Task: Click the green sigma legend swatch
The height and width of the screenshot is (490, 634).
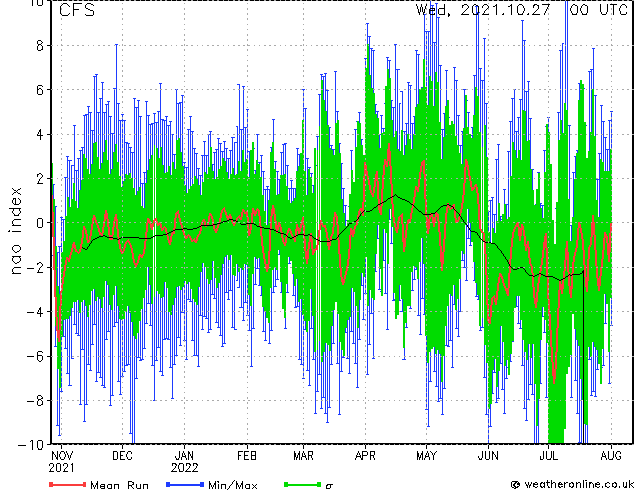Action: click(x=303, y=484)
